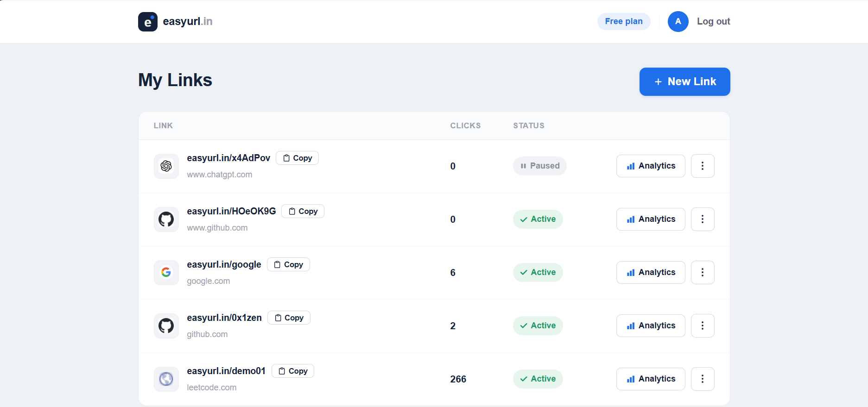Click the My Links heading
The width and height of the screenshot is (868, 407).
tap(175, 80)
